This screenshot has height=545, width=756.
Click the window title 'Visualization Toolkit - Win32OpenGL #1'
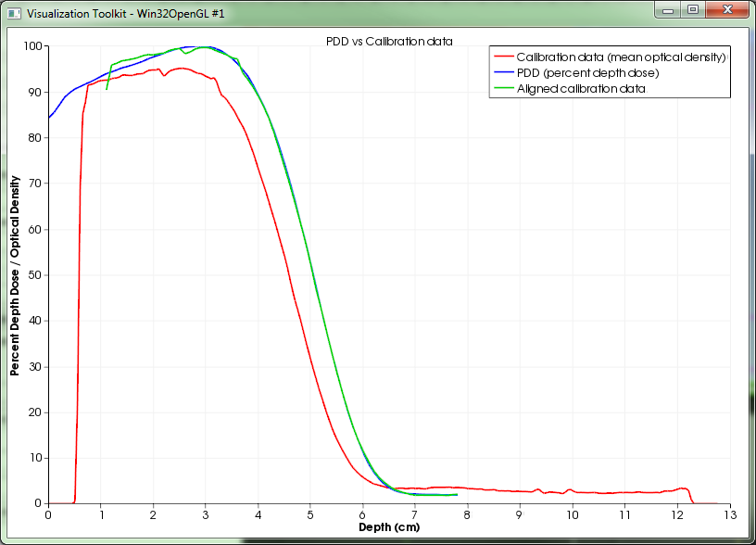coord(125,15)
